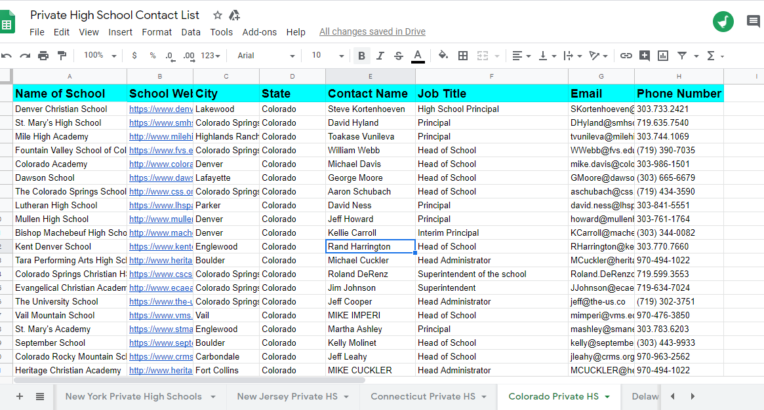
Task: Insert a link with chain icon
Action: pyautogui.click(x=626, y=56)
